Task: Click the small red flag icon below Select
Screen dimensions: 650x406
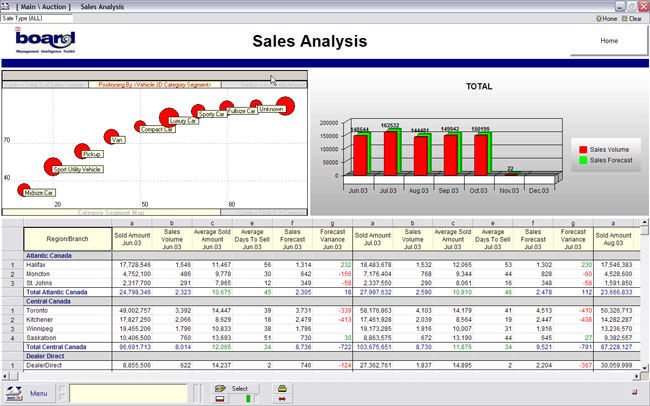Action: 220,398
